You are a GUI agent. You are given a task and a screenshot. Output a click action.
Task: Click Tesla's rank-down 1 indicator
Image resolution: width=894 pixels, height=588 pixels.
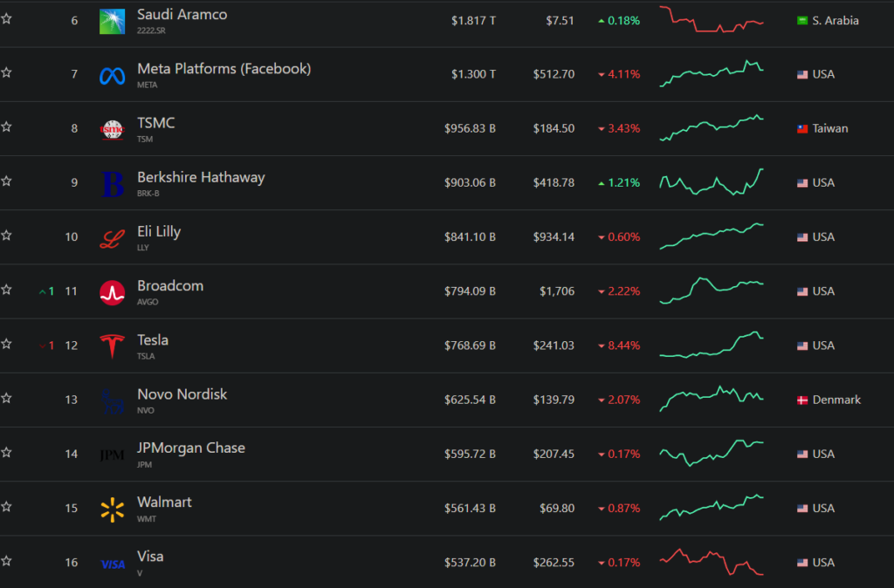[47, 345]
